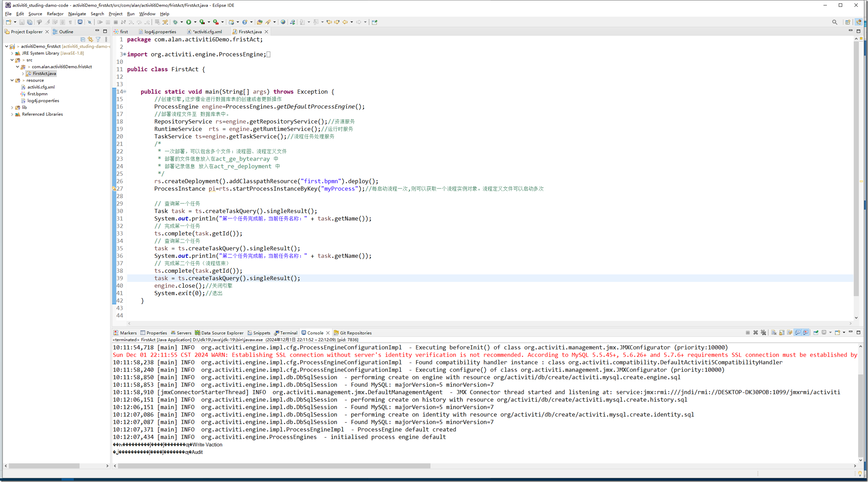Collapse the resource folder node
This screenshot has height=482, width=868.
click(x=12, y=80)
